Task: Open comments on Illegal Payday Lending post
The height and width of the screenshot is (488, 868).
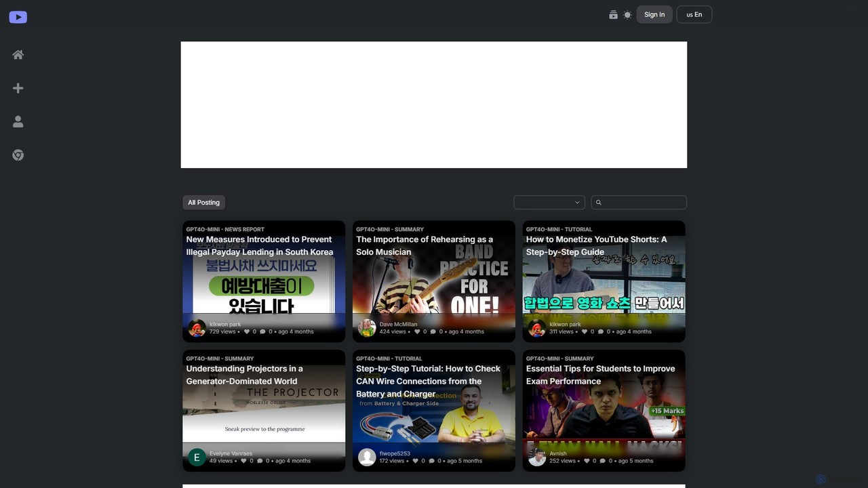Action: pos(263,331)
